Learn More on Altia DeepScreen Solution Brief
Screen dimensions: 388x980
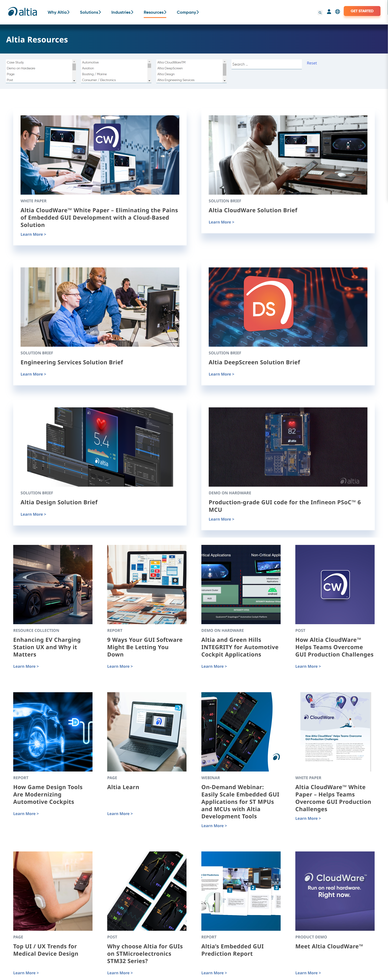click(221, 374)
